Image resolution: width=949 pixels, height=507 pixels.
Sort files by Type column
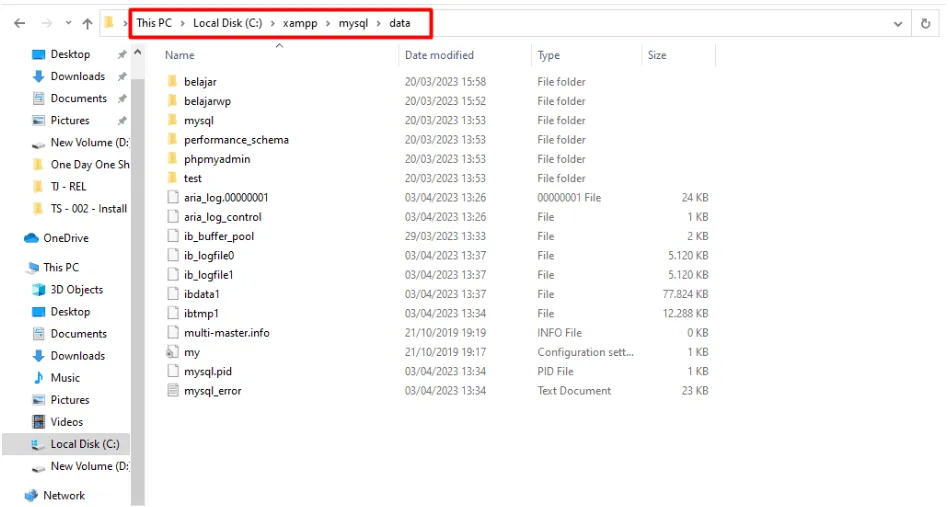549,55
